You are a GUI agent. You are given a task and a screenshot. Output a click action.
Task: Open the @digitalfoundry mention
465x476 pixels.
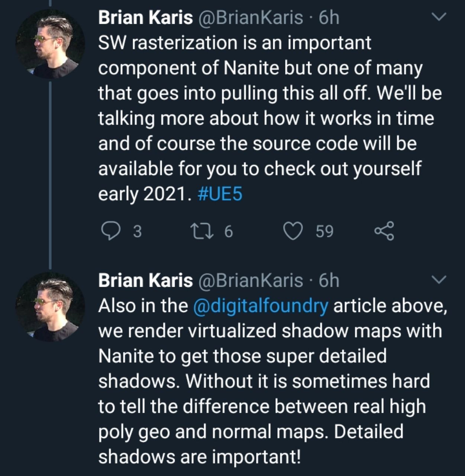click(x=261, y=306)
